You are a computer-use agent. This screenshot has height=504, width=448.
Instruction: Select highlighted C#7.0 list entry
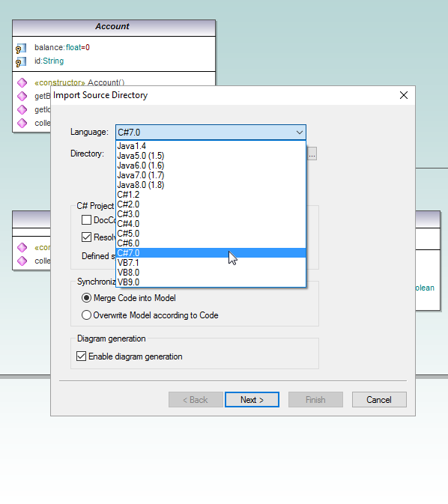[x=211, y=253]
